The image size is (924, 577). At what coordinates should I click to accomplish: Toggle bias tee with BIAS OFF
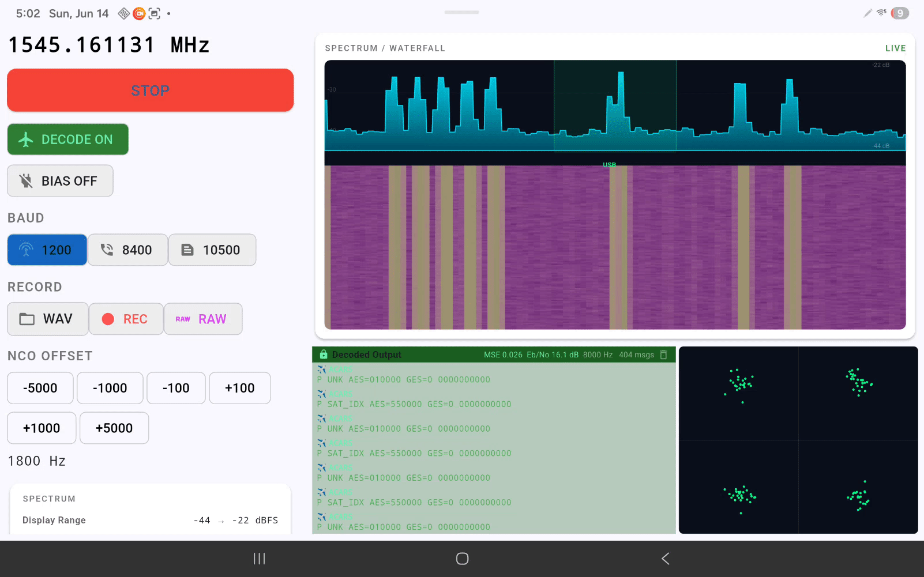click(x=60, y=181)
